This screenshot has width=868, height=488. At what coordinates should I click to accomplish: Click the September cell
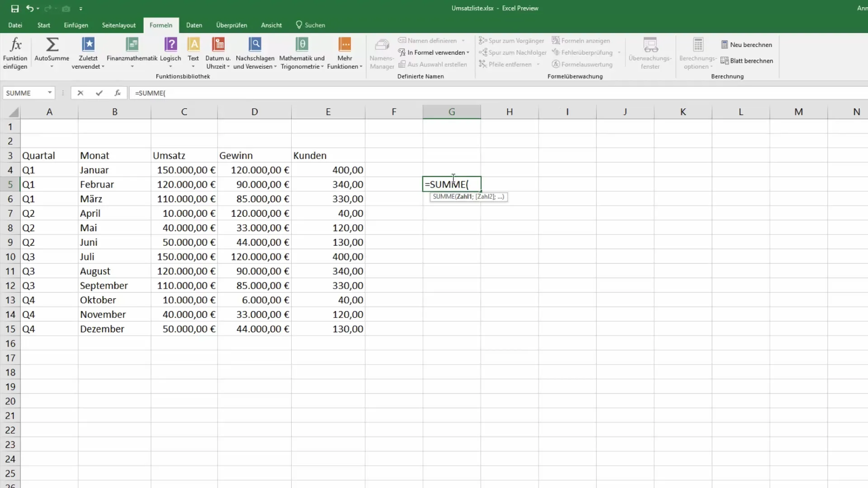(114, 286)
